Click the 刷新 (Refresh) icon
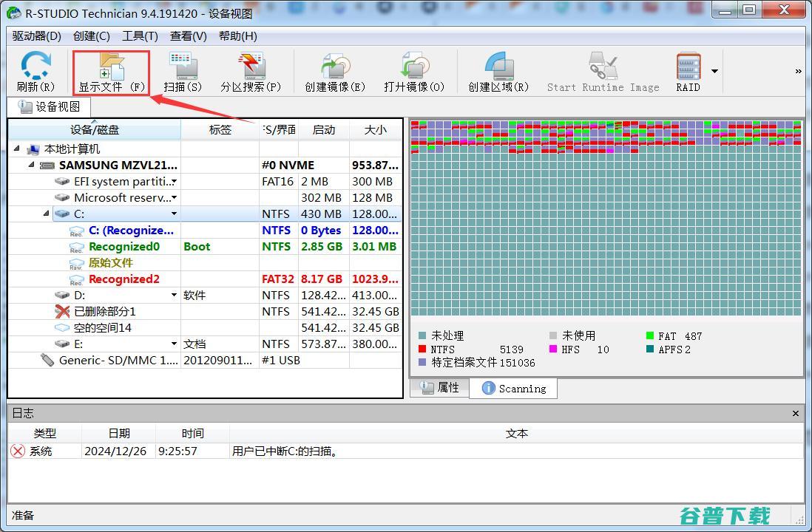 pos(34,70)
